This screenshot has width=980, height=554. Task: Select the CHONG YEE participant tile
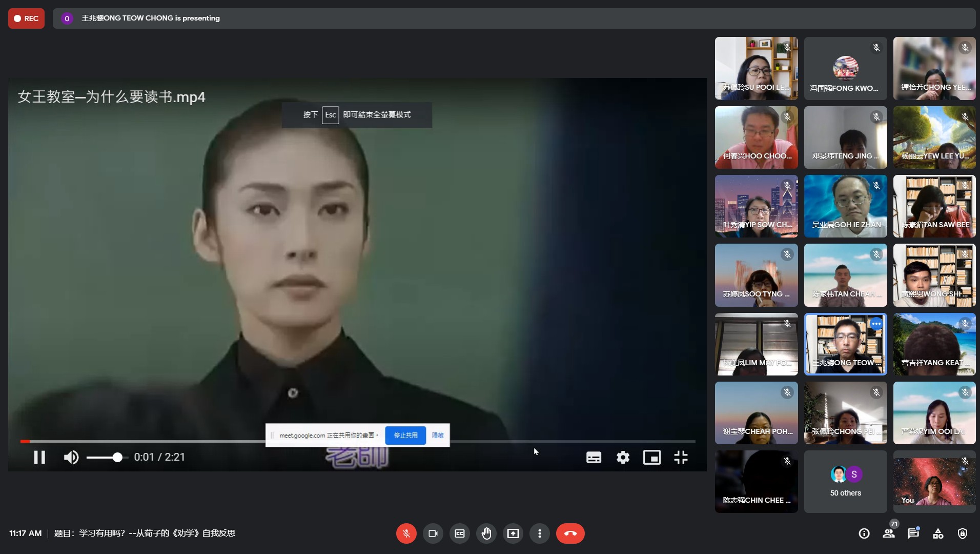pos(934,68)
